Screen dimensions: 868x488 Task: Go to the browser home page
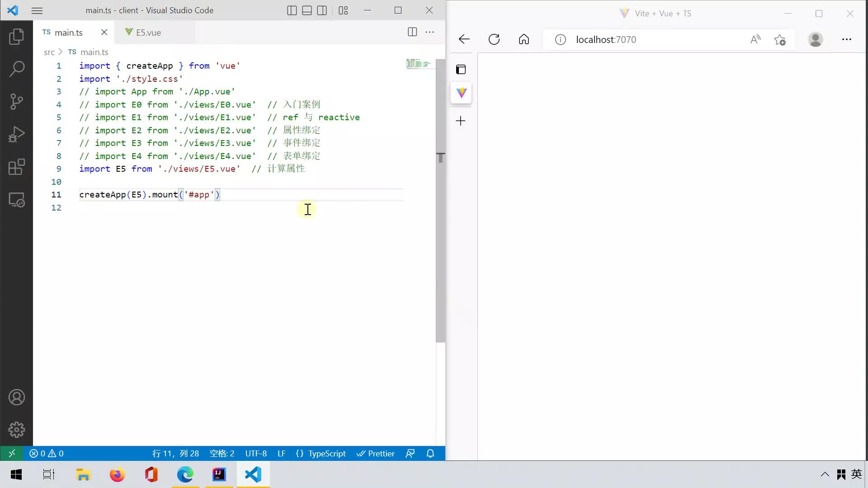tap(524, 39)
